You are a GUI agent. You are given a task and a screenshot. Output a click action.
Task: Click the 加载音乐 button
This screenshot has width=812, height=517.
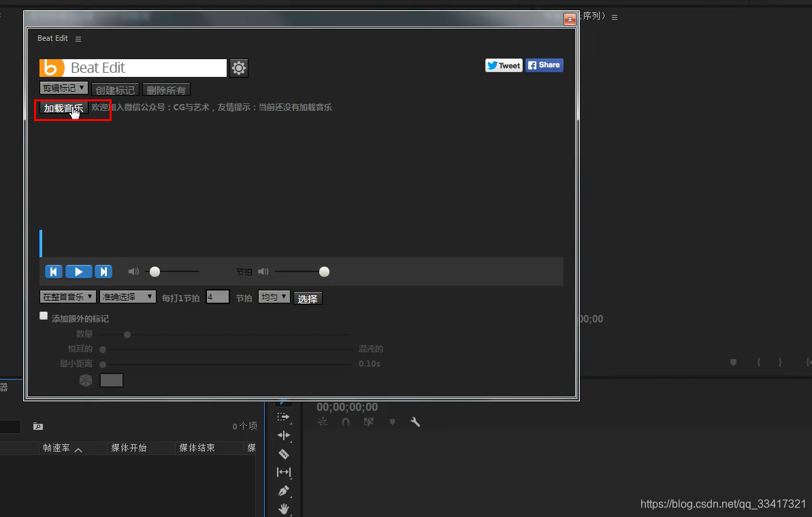point(64,109)
